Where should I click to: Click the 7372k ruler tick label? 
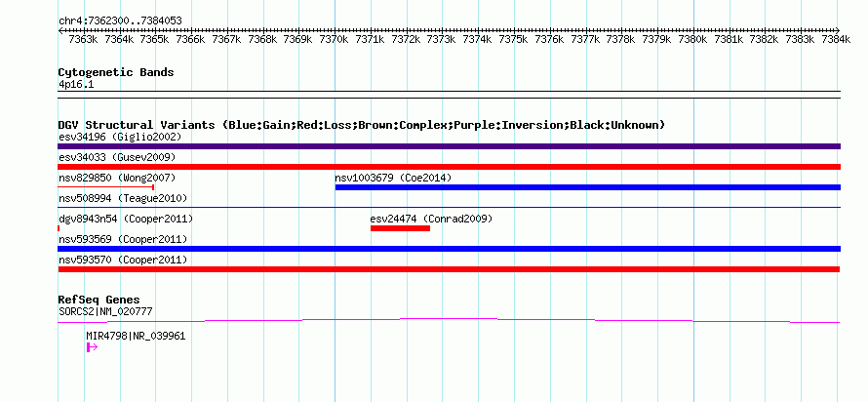point(407,39)
